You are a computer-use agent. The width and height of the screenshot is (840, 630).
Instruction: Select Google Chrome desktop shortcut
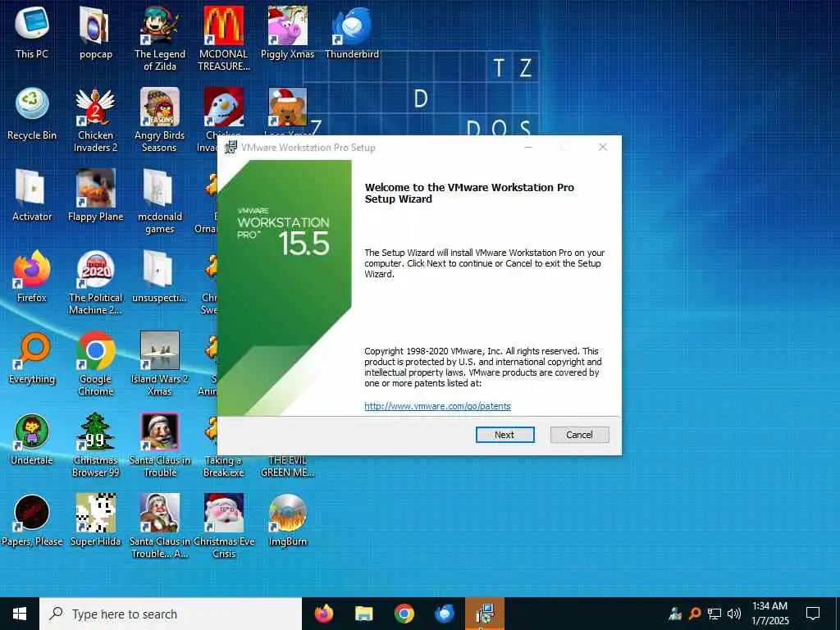(x=95, y=363)
